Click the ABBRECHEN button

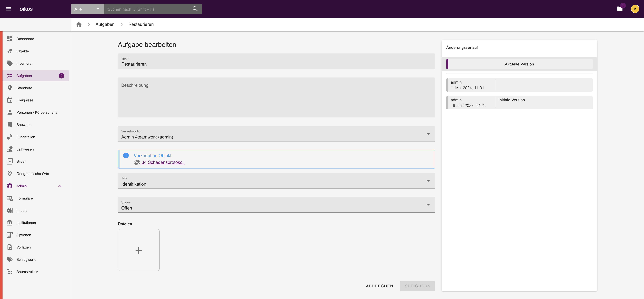tap(379, 286)
